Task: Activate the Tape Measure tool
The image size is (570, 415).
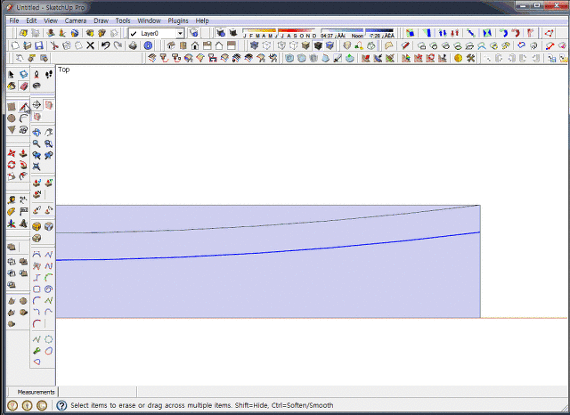Action: [12, 200]
